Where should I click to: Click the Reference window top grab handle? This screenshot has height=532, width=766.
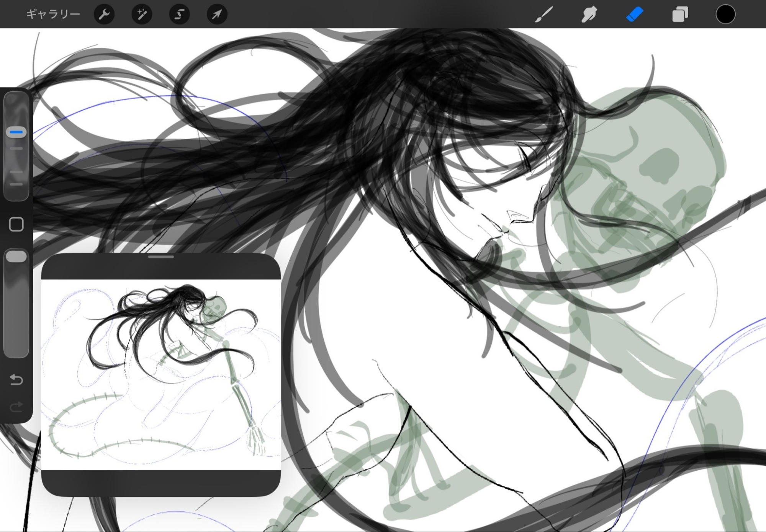(161, 257)
